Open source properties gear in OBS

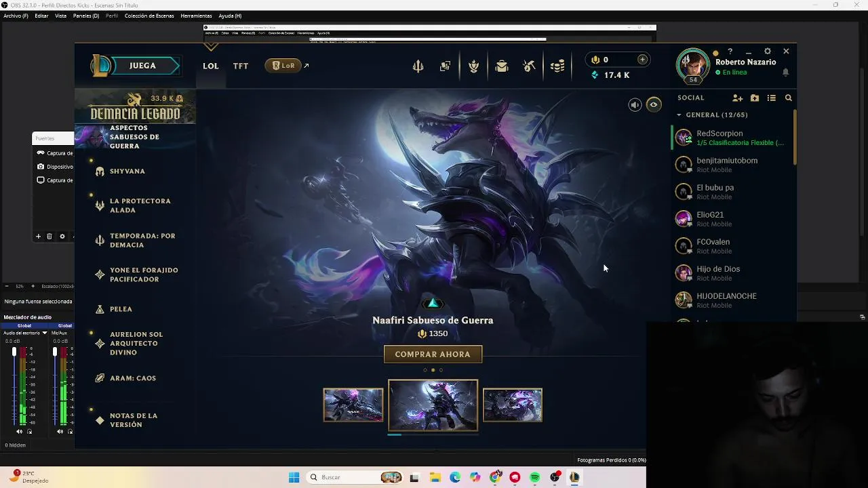click(62, 237)
